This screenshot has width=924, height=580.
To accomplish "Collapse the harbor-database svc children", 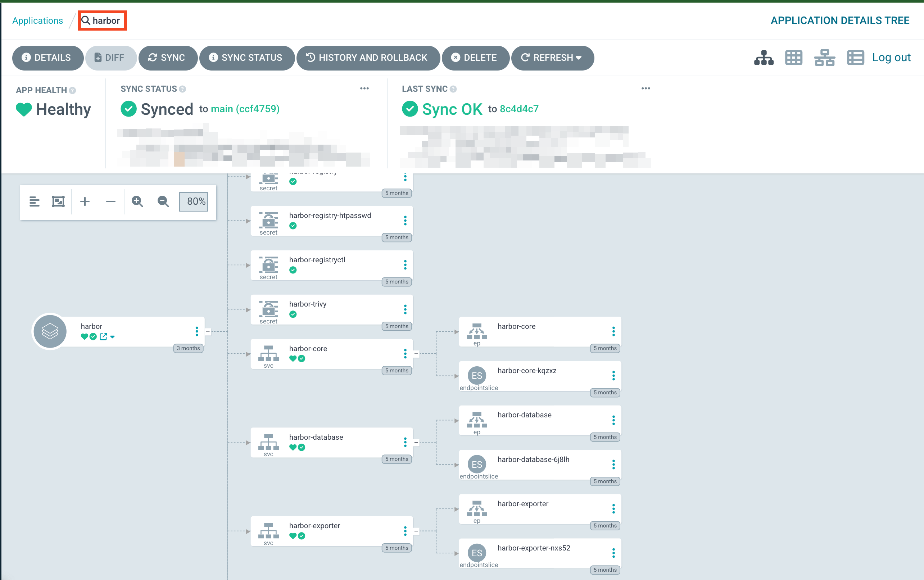I will click(x=416, y=442).
